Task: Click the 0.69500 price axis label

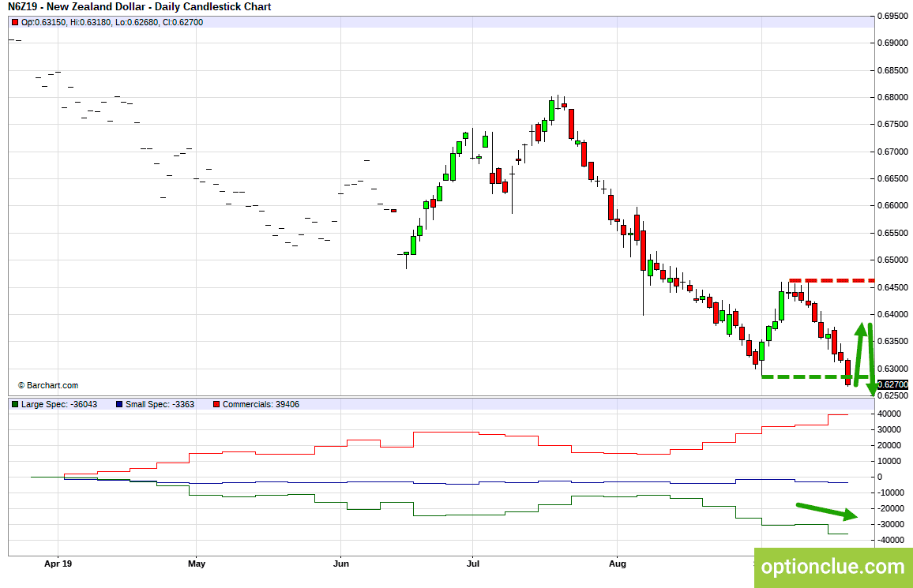Action: tap(892, 16)
